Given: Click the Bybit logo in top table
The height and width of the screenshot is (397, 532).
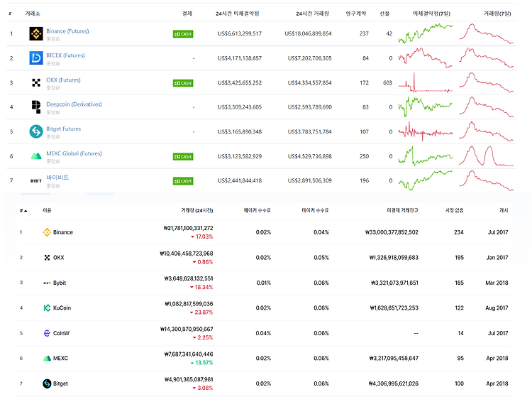Looking at the screenshot, I should (x=36, y=181).
